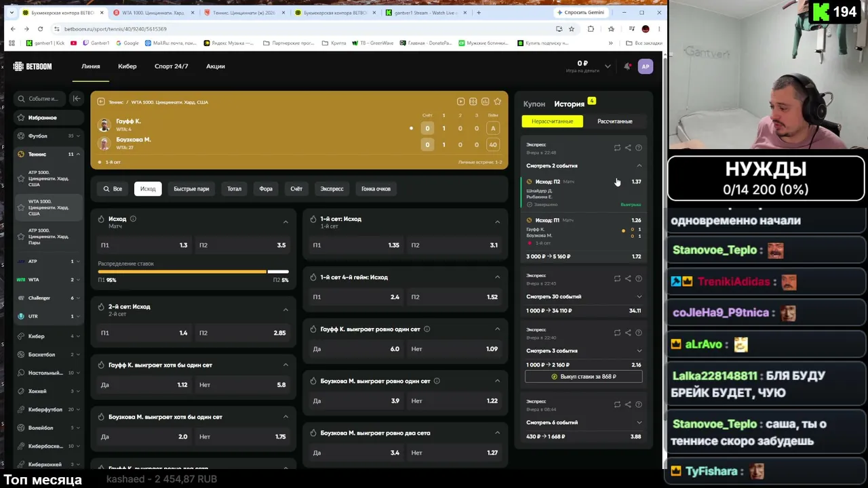Expand Смотреть 3 события list

[x=583, y=351]
